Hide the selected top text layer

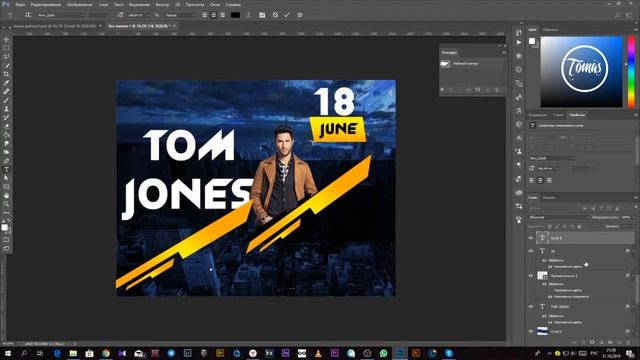pos(531,238)
